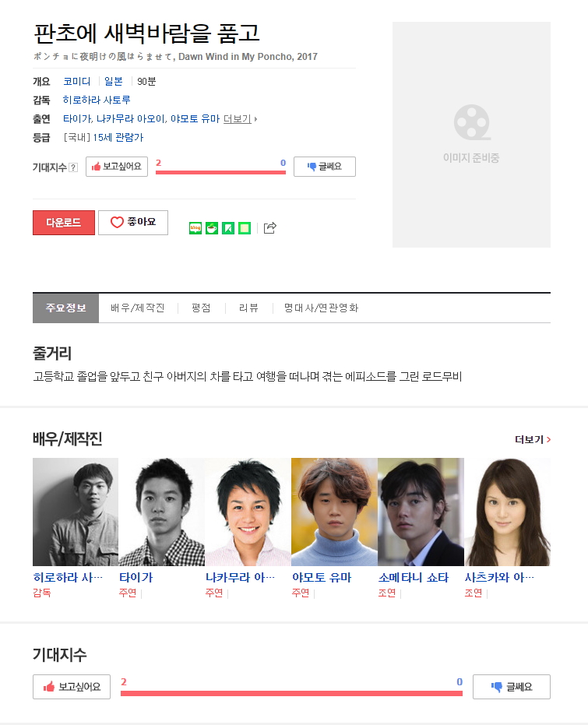This screenshot has width=588, height=725.
Task: Click bottom 글쎄요 thumbs-down button
Action: click(x=511, y=687)
